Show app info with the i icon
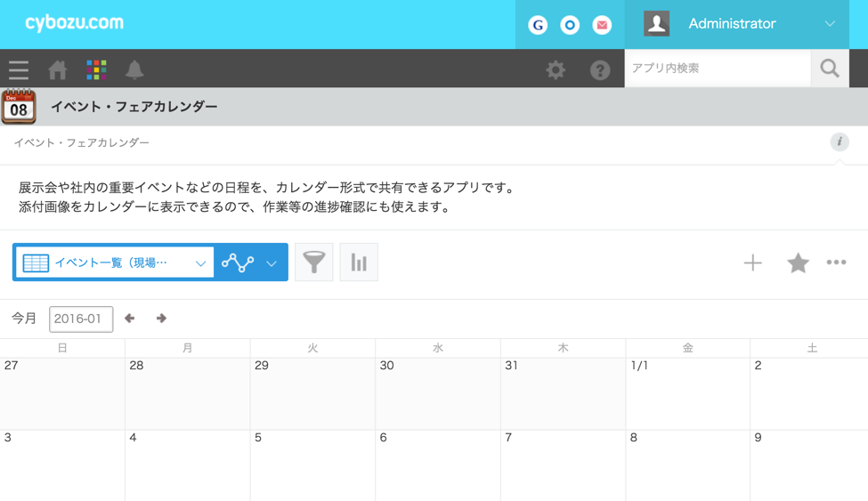 point(840,142)
